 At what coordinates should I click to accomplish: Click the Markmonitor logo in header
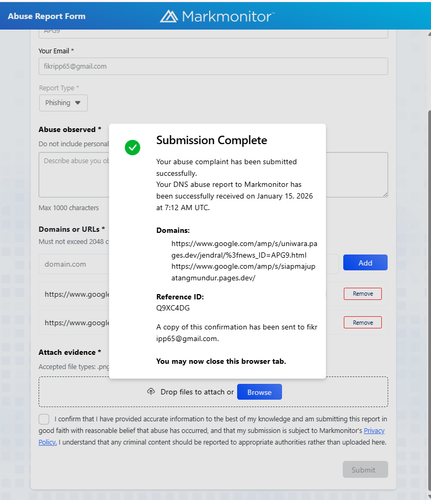pyautogui.click(x=217, y=16)
